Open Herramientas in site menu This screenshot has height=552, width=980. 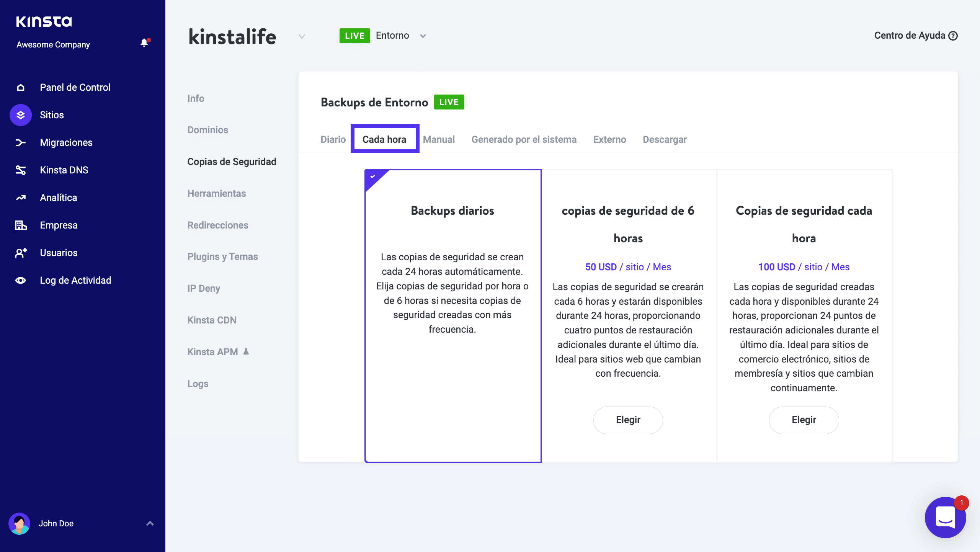(216, 194)
